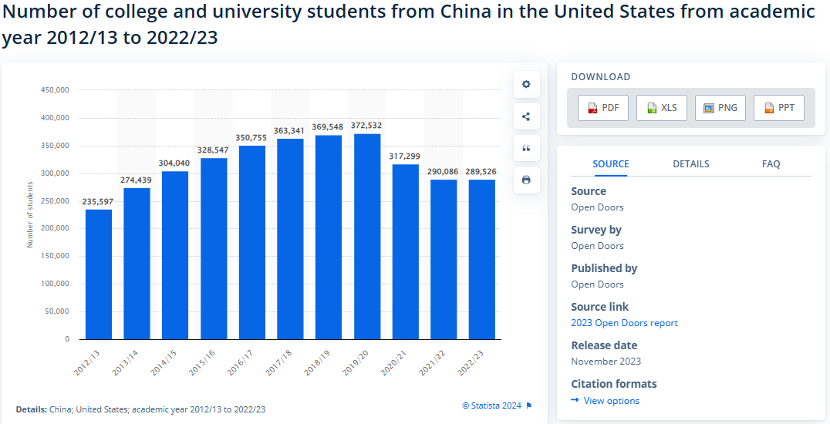This screenshot has height=424, width=830.
Task: Click the Survey by heading
Action: pyautogui.click(x=596, y=230)
